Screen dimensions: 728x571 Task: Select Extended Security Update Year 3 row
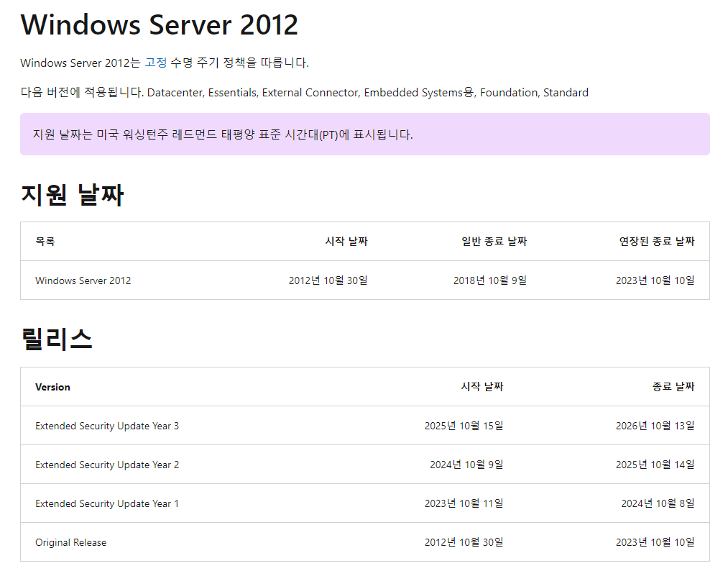(364, 426)
